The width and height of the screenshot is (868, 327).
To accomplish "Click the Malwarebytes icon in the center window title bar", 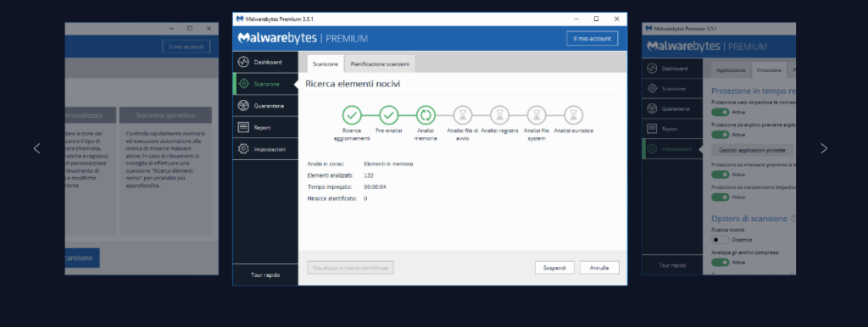I will click(239, 19).
